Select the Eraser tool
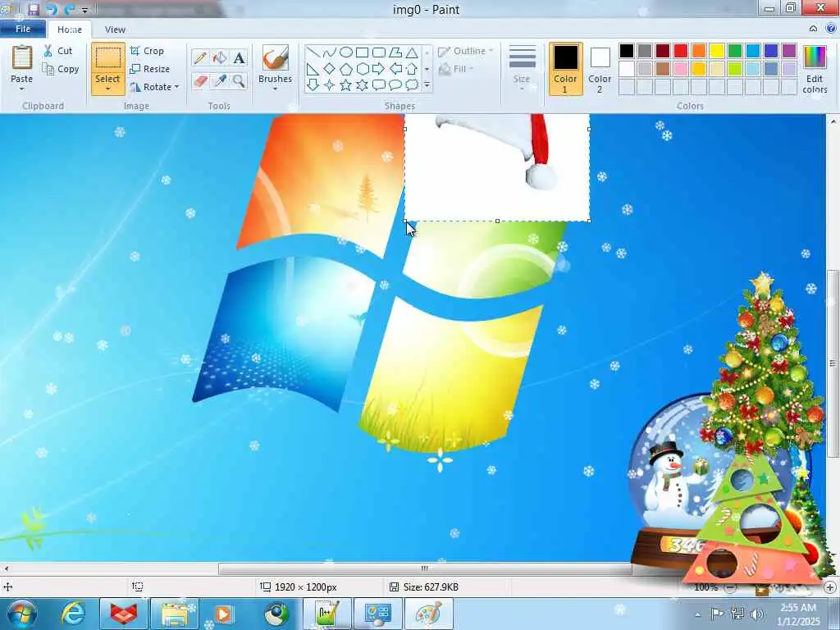The width and height of the screenshot is (840, 630). point(200,81)
